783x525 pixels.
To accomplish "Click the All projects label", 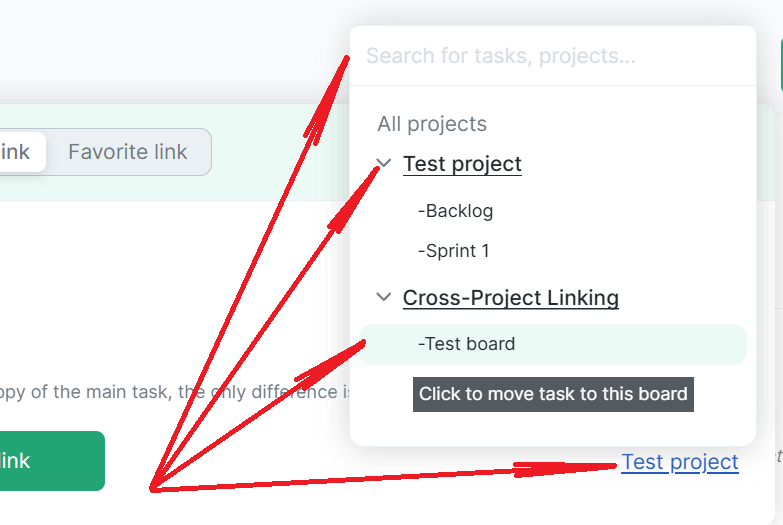I will click(432, 124).
